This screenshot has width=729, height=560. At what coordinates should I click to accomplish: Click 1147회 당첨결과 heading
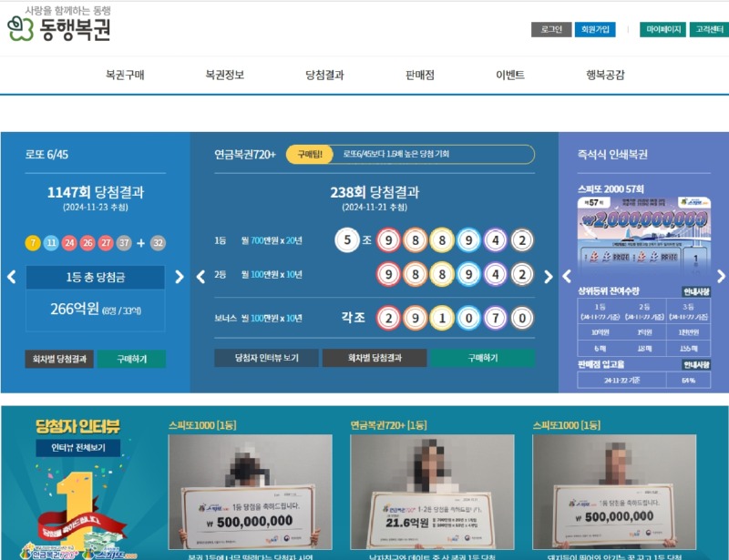pyautogui.click(x=96, y=192)
